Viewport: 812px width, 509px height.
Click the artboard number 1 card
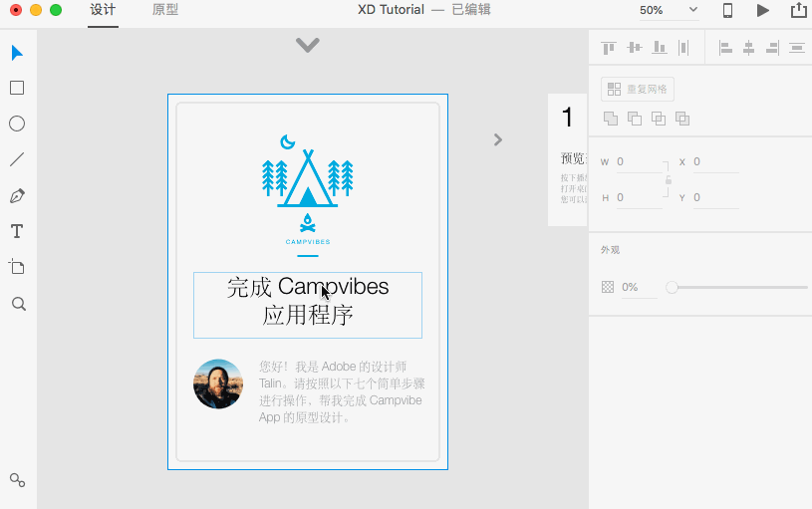tap(568, 159)
